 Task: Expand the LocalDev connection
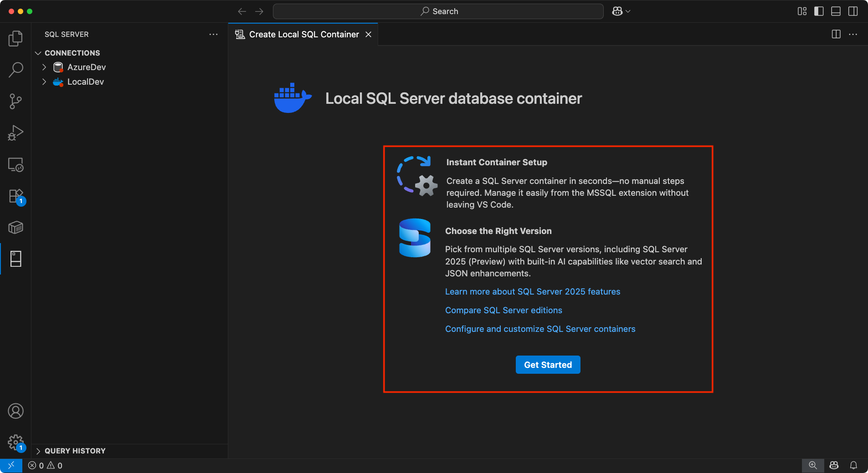[x=44, y=81]
